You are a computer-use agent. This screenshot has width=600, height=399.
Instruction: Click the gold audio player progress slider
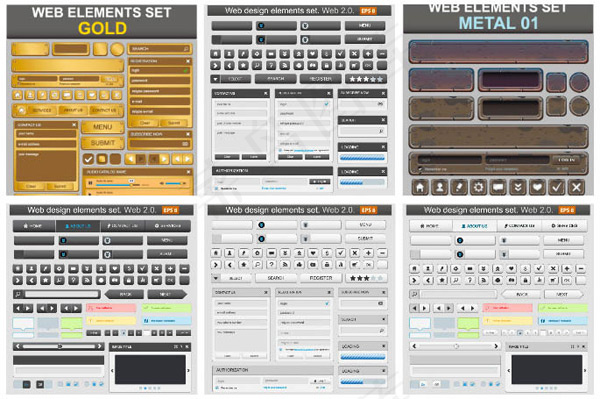pyautogui.click(x=117, y=184)
